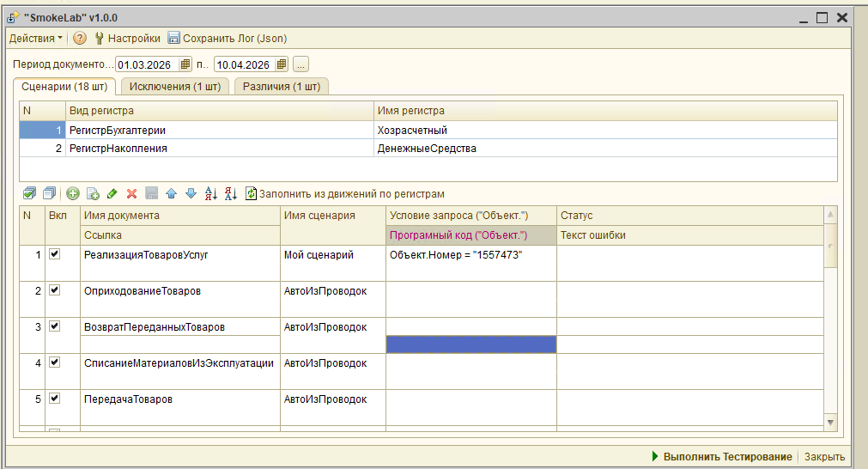This screenshot has width=868, height=469.
Task: Move row up with blue arrow
Action: point(171,194)
